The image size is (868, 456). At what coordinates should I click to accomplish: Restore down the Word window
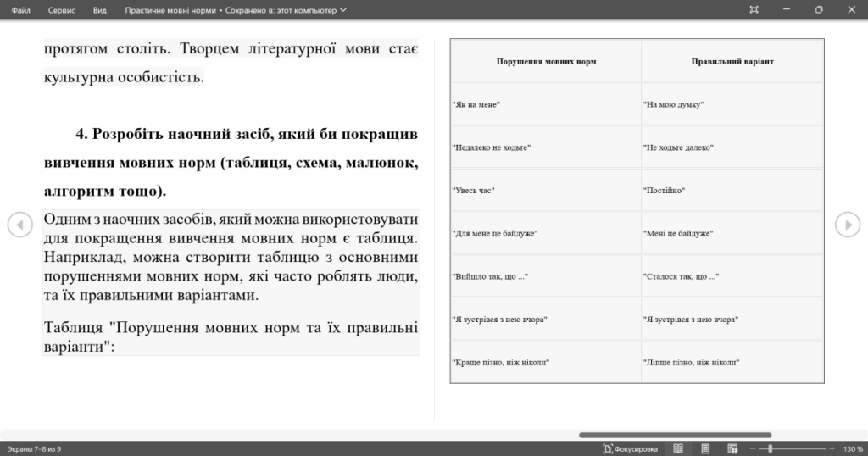[819, 9]
